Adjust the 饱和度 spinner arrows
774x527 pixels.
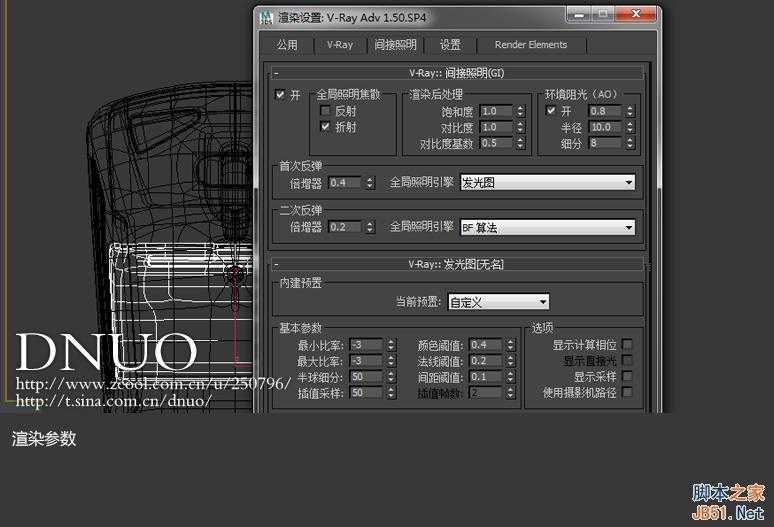[520, 111]
